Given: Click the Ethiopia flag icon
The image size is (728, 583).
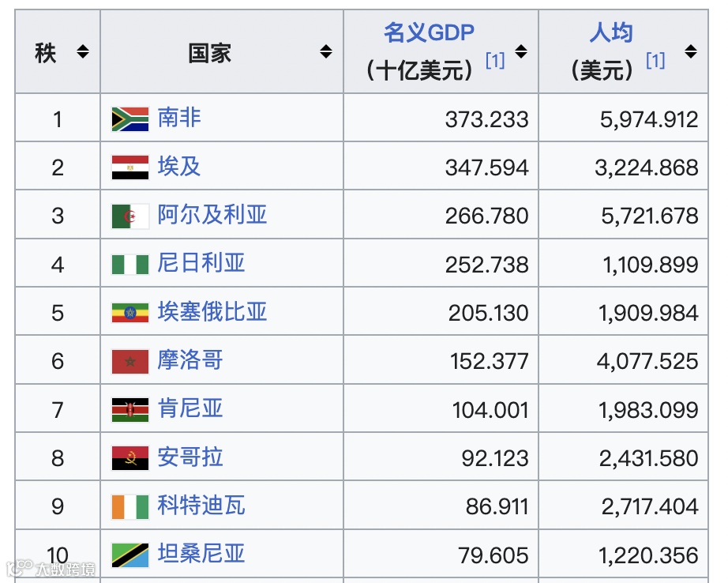Looking at the screenshot, I should [x=130, y=313].
